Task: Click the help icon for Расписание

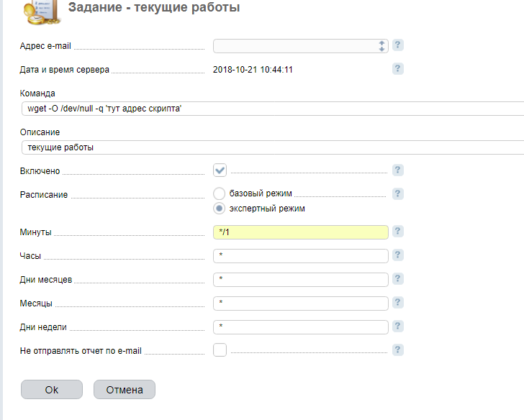Action: point(398,194)
